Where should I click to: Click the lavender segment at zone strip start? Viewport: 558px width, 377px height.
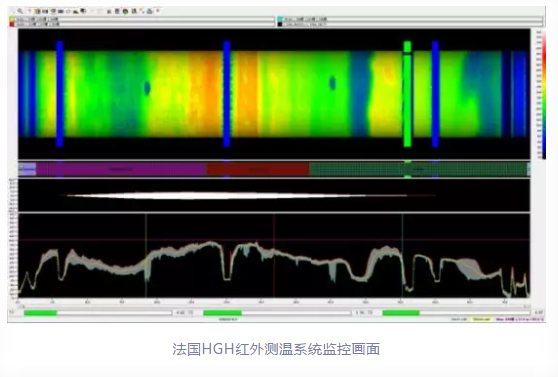(x=27, y=169)
